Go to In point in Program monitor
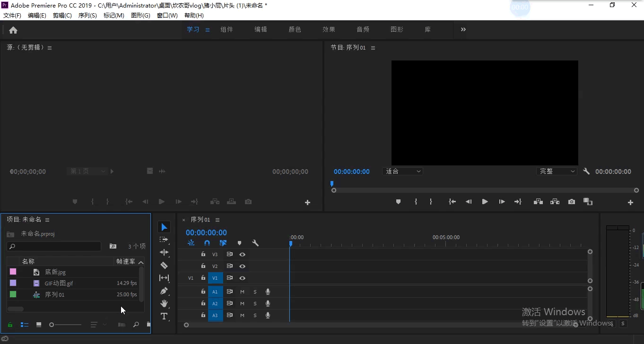Screen dimensions: 644x344 coord(453,202)
